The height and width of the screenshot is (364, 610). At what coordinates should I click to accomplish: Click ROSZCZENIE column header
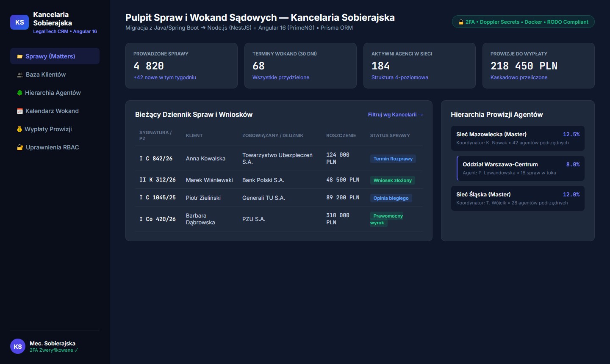tap(341, 135)
